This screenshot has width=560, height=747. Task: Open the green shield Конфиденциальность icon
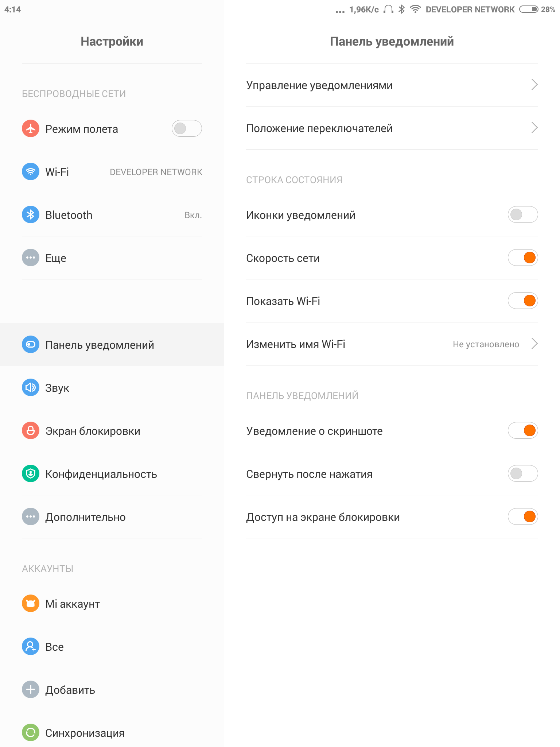[x=31, y=473]
